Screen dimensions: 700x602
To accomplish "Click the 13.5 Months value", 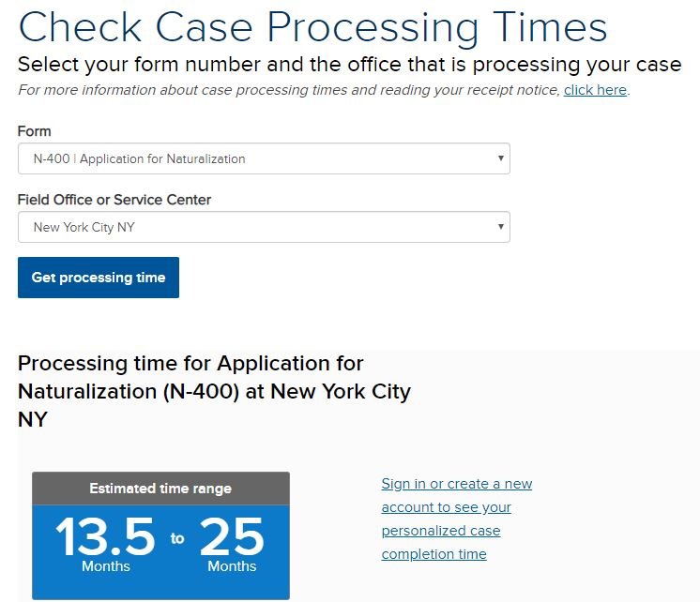I will pos(105,545).
